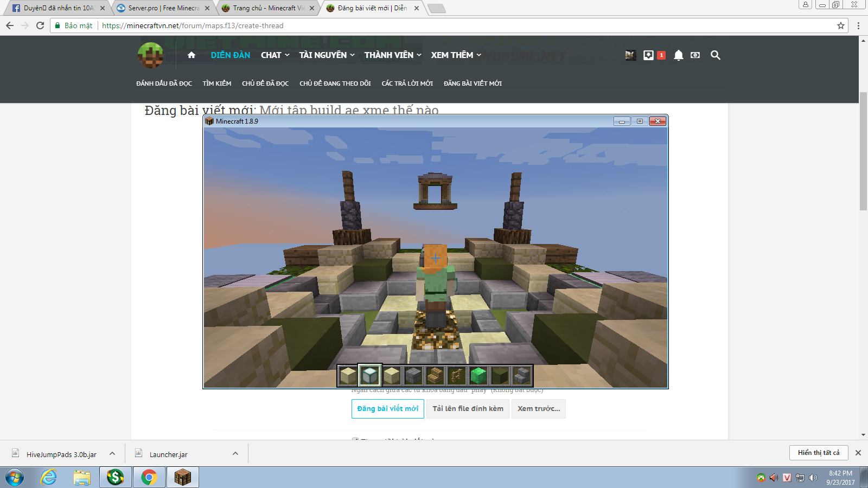Select the dark green block hotbar slot
This screenshot has width=868, height=488.
click(x=500, y=375)
